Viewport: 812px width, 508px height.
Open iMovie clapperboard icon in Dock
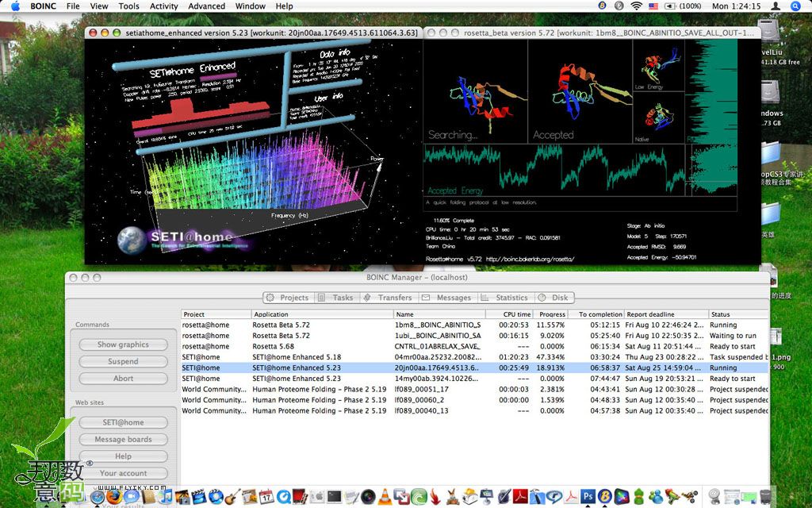pos(198,497)
